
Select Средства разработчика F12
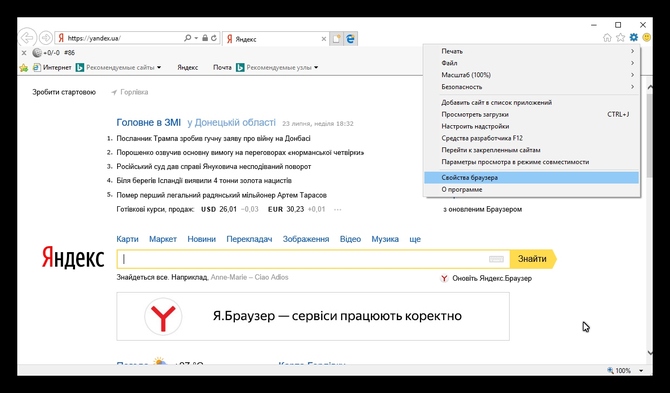tap(532, 138)
